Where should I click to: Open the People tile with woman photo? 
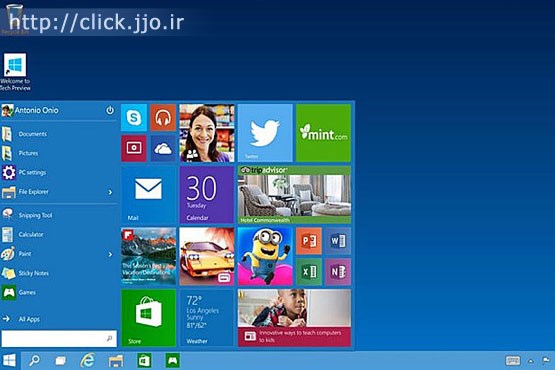207,133
